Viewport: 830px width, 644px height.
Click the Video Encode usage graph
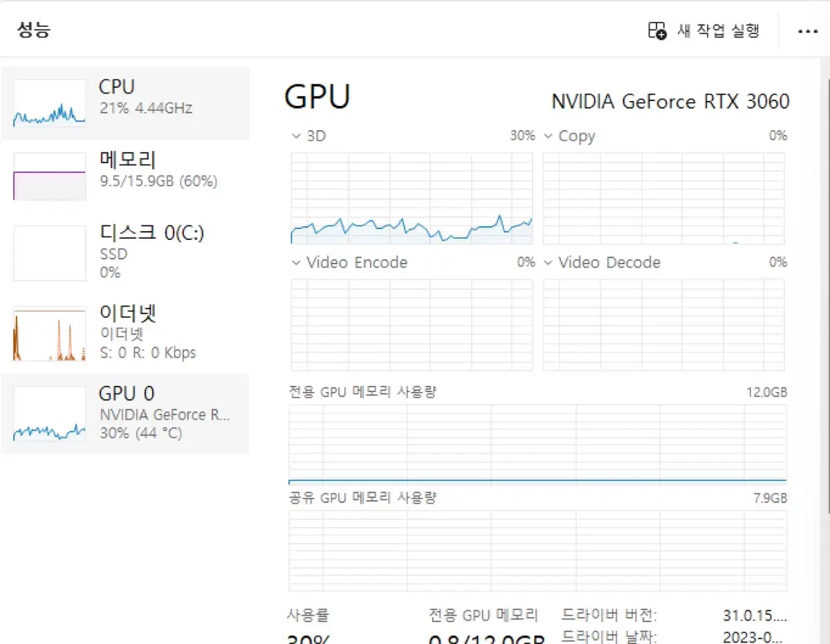coord(412,324)
